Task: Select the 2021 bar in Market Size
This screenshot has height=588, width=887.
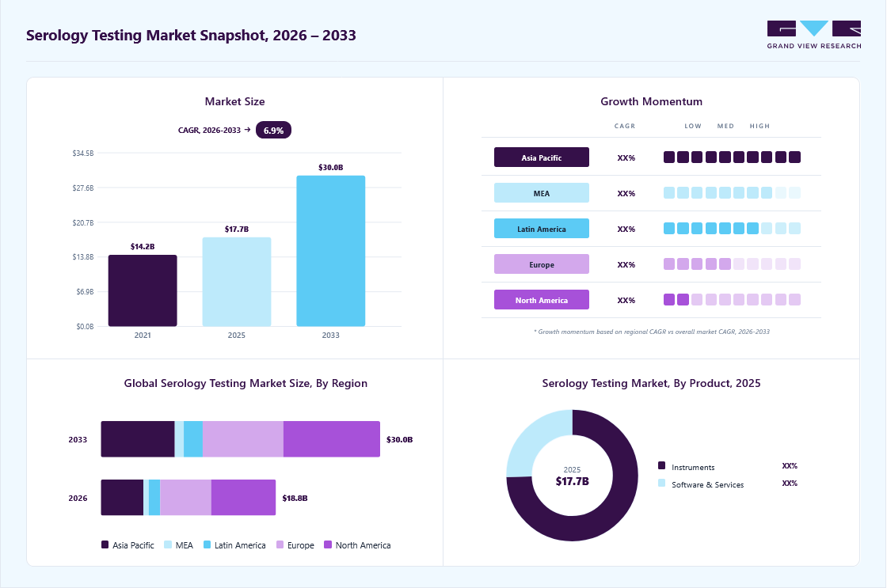Action: point(143,290)
